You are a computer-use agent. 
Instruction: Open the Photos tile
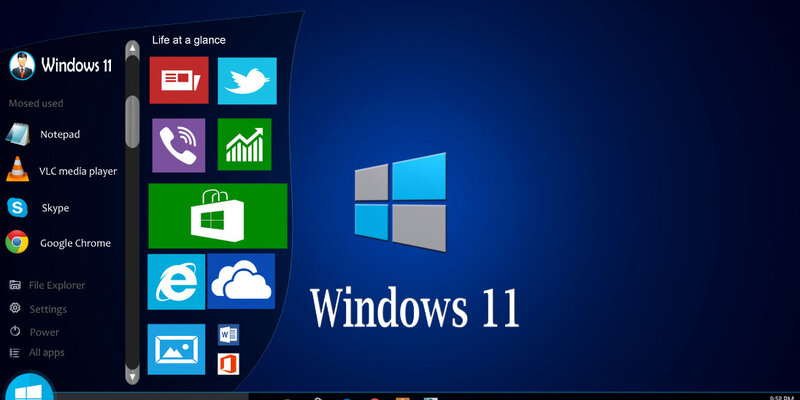click(176, 349)
